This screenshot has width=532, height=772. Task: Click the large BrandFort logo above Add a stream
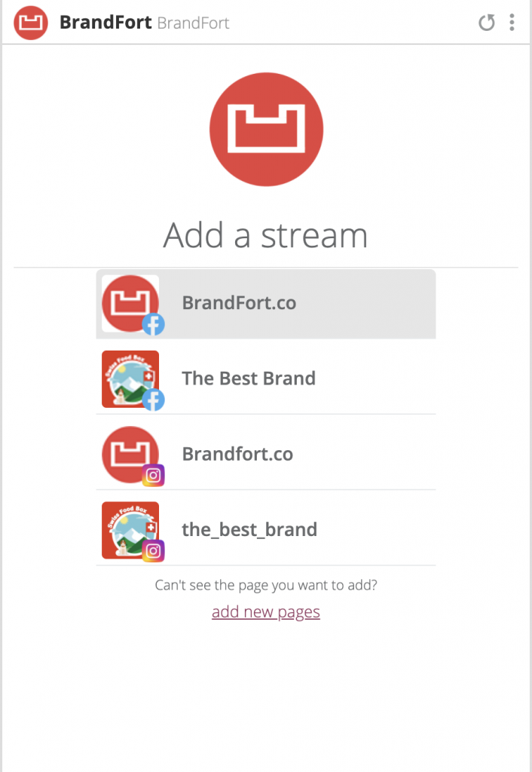[x=266, y=130]
